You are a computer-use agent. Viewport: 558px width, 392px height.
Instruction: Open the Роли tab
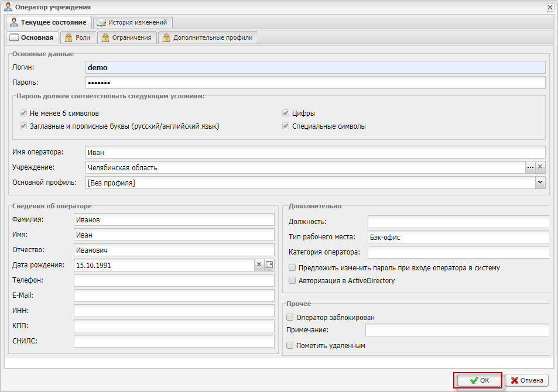tap(77, 37)
